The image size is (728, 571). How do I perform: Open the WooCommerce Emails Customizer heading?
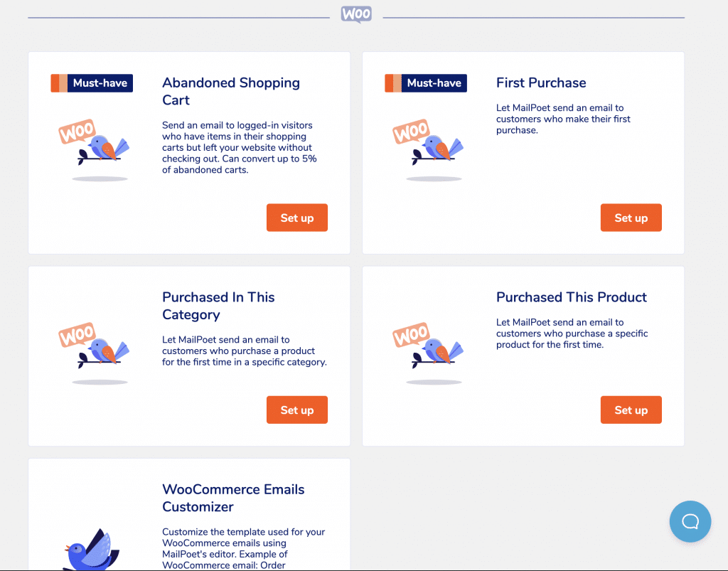(233, 498)
